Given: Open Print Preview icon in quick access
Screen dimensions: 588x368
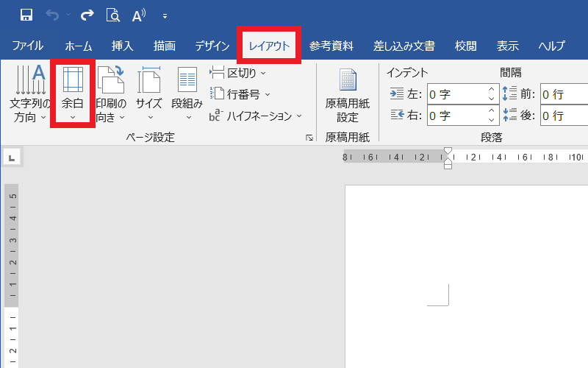Looking at the screenshot, I should [x=112, y=15].
